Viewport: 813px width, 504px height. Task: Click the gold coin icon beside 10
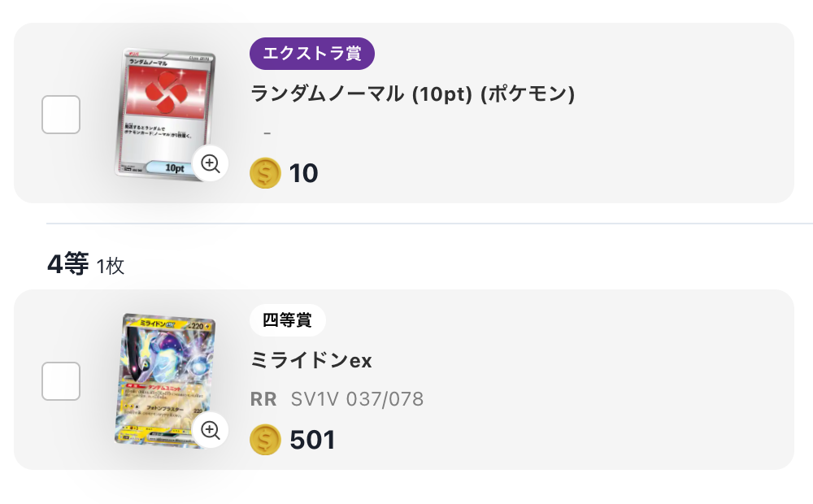coord(265,173)
